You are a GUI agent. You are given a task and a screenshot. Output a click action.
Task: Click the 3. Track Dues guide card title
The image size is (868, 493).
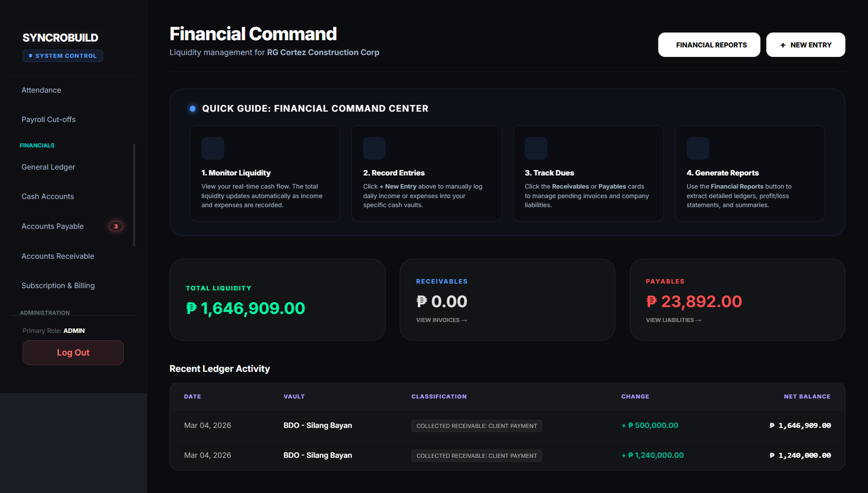[549, 173]
